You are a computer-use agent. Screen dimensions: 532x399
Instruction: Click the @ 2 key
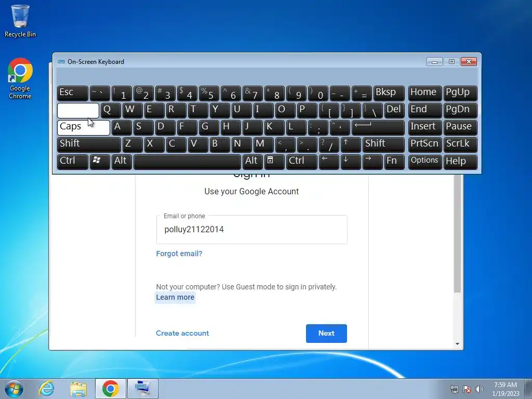[143, 93]
